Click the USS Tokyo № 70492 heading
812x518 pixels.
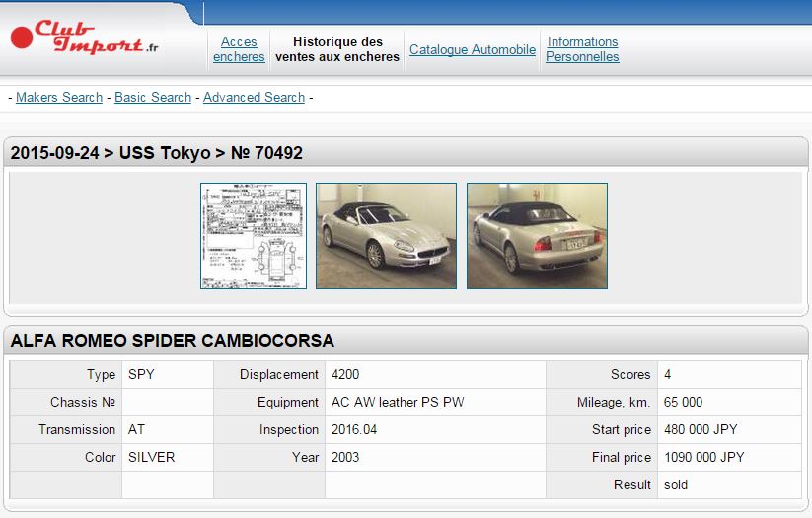157,153
